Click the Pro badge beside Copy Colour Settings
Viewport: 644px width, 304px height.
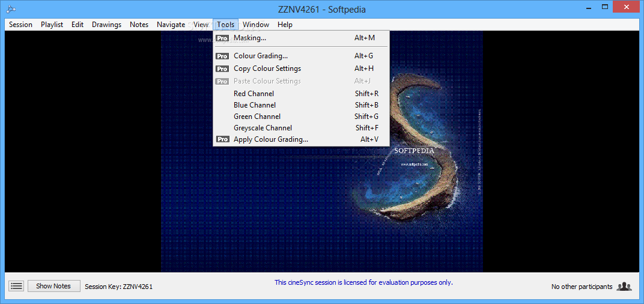222,68
